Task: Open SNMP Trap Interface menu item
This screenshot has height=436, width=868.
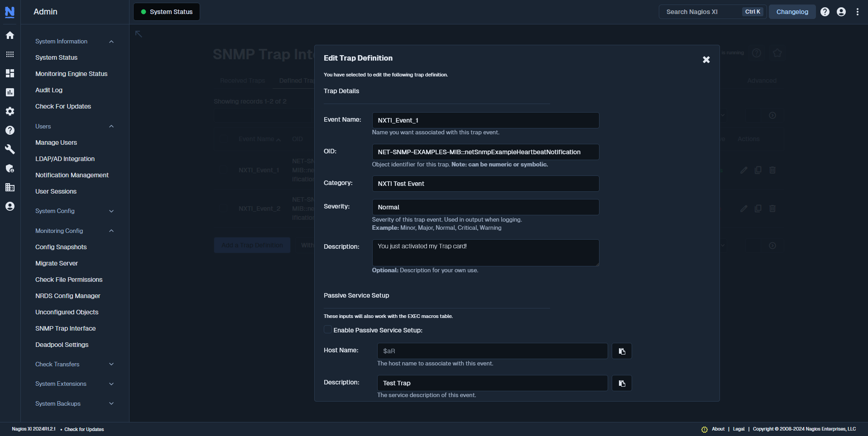Action: click(x=66, y=328)
